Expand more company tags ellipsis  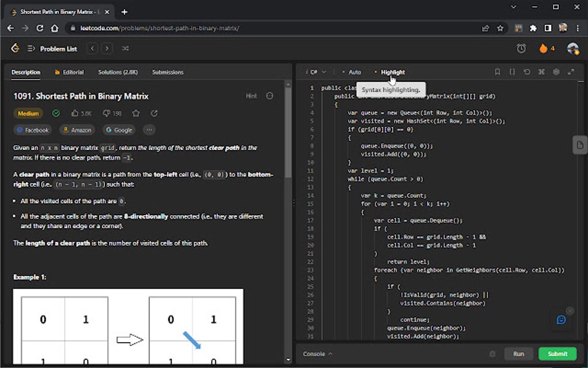click(149, 130)
